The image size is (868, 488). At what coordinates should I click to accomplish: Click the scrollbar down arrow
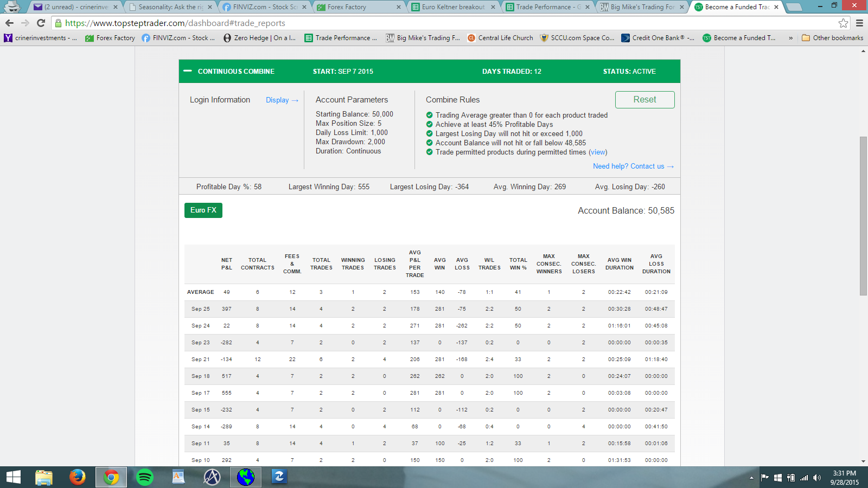tap(864, 462)
